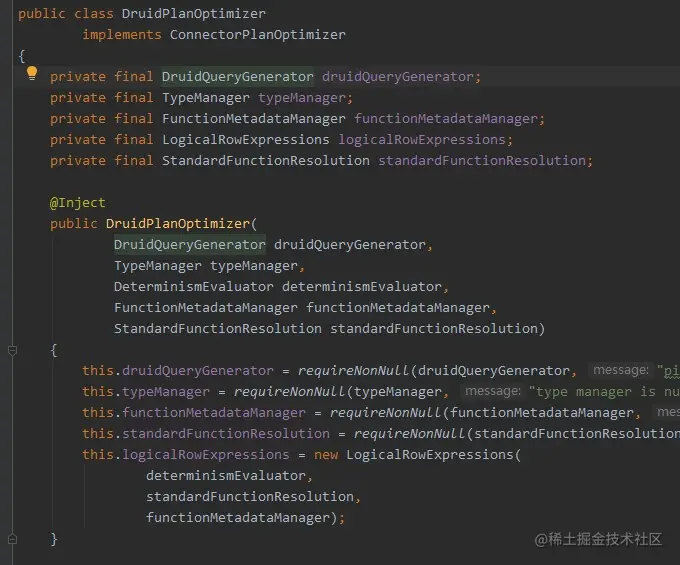Click the highlighted DruidQueryGenerator type in the field declaration

click(238, 77)
